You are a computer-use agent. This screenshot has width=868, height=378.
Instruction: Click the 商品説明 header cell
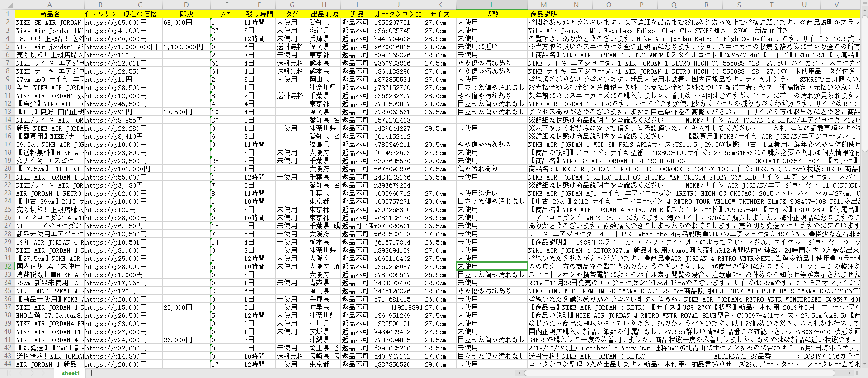pos(544,14)
